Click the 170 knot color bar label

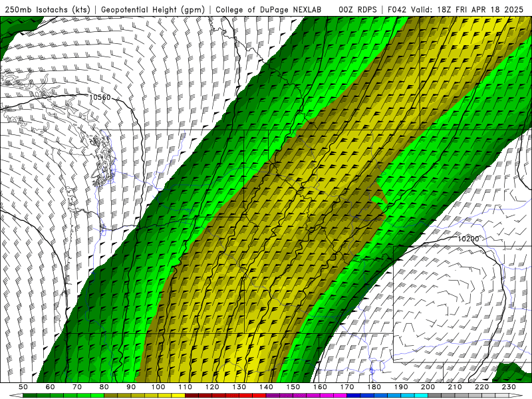346,387
